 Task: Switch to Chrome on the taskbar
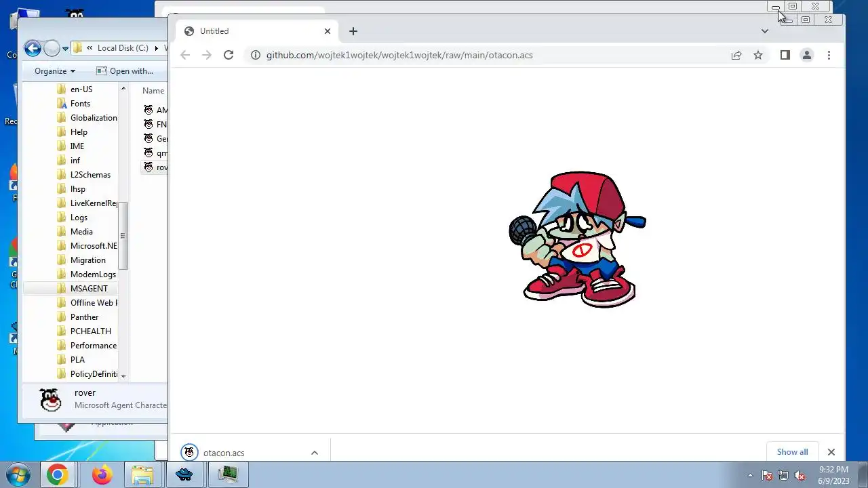click(57, 474)
